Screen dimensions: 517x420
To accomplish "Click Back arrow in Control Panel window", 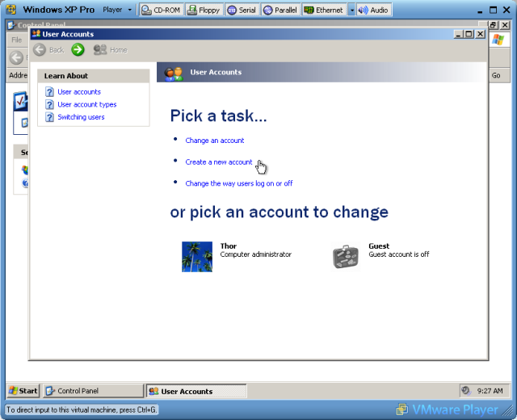I will coord(16,57).
